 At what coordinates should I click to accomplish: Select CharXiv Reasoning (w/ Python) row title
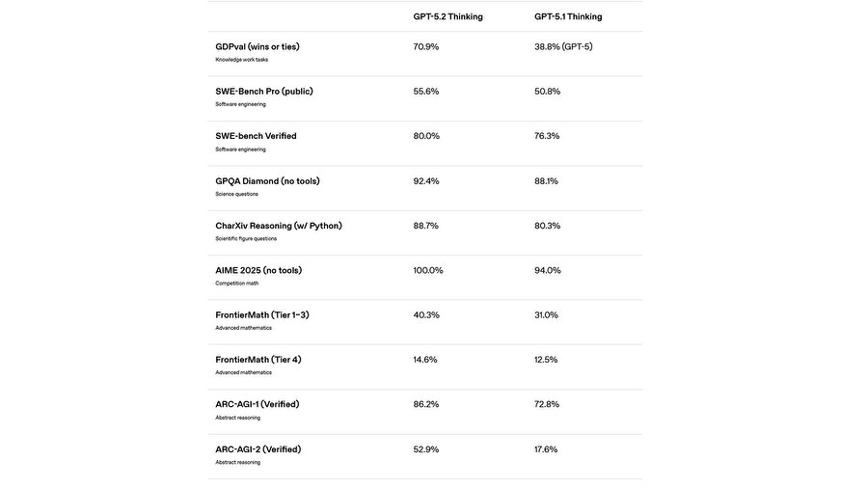point(279,226)
